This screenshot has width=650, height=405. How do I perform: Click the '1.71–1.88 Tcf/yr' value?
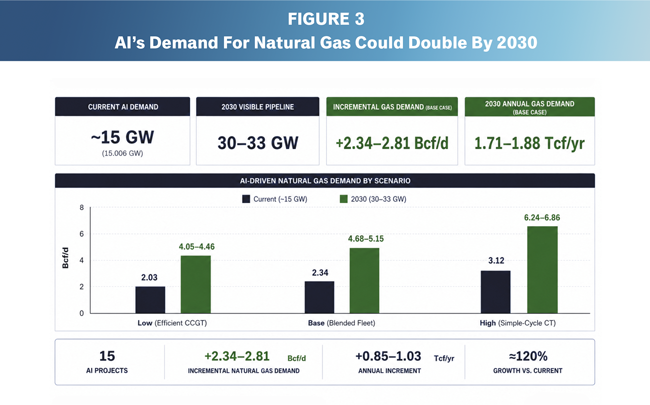point(529,143)
